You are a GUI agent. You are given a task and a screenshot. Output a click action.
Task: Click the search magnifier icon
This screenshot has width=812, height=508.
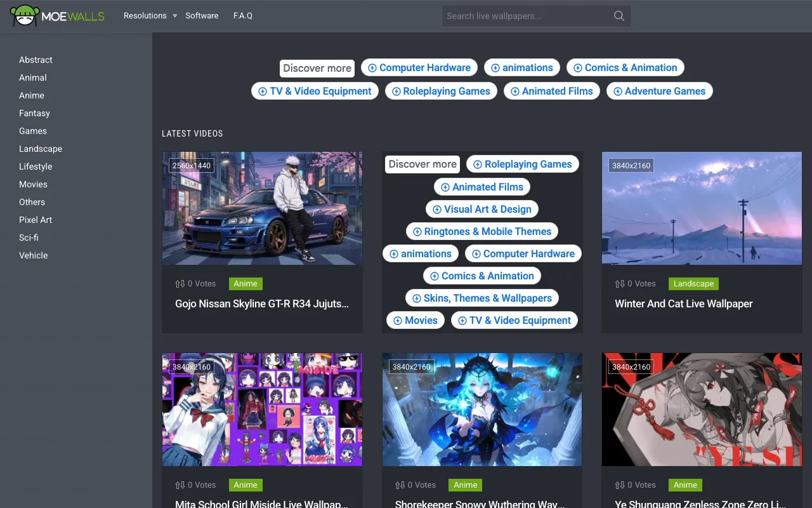[x=619, y=16]
